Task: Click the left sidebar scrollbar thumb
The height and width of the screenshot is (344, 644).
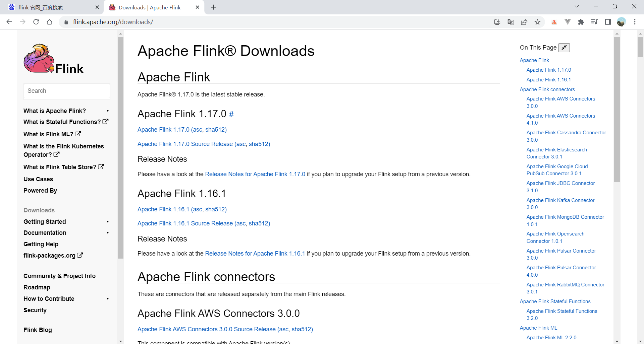Action: [x=121, y=147]
